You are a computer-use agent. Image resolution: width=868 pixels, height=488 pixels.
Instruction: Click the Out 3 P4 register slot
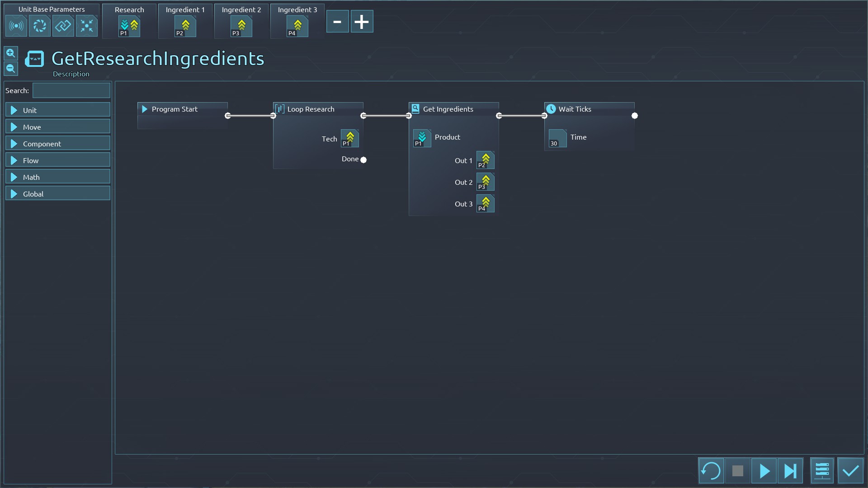tap(485, 204)
